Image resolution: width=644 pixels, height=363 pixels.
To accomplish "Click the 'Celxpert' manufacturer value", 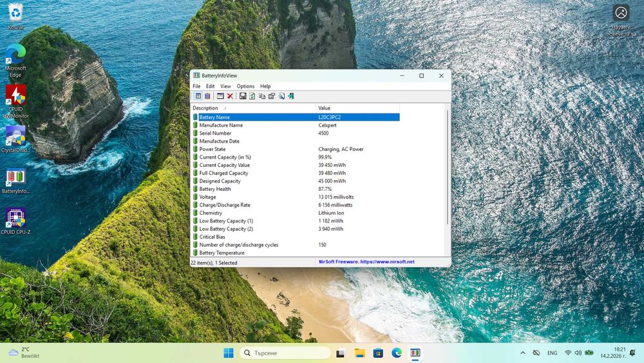I will [327, 125].
